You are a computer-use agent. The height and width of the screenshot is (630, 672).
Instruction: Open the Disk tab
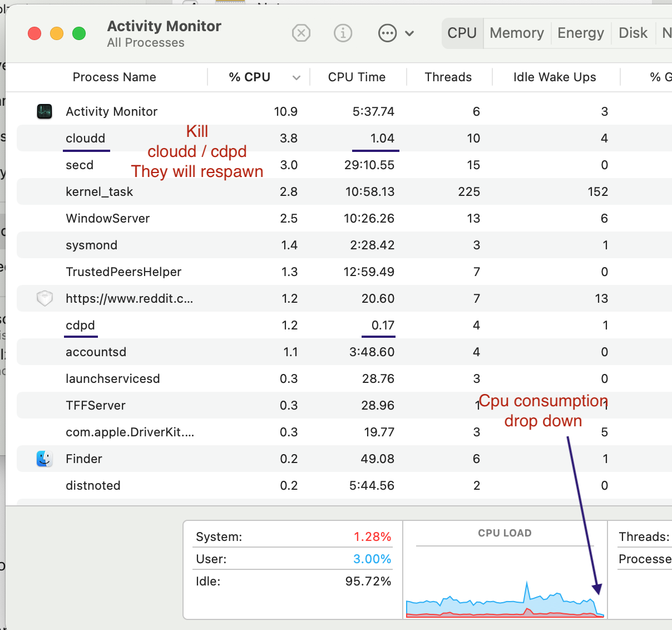click(x=633, y=33)
